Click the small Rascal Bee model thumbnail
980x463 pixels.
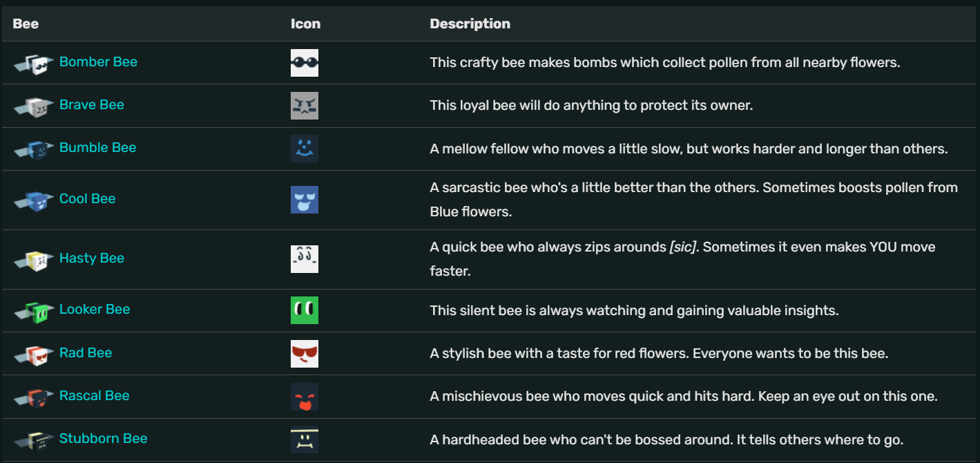[x=34, y=397]
